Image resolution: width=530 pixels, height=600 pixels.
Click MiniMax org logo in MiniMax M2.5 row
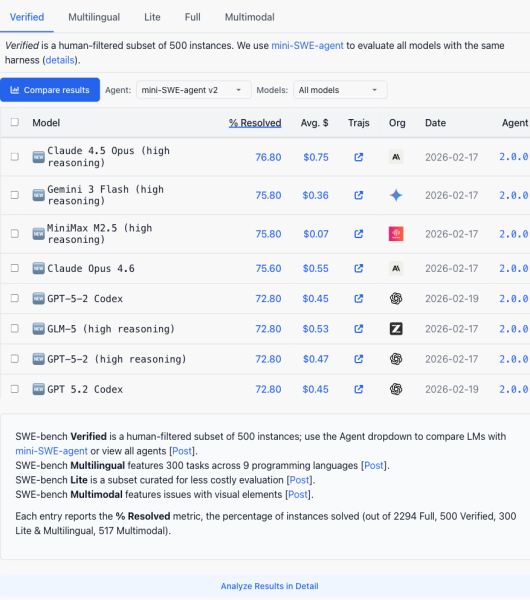coord(396,234)
